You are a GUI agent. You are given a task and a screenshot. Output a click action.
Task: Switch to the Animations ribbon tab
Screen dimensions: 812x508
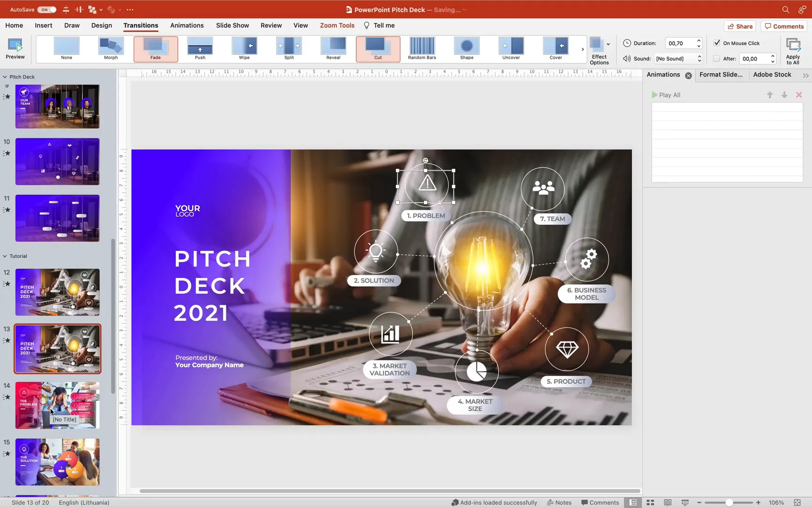click(x=187, y=25)
